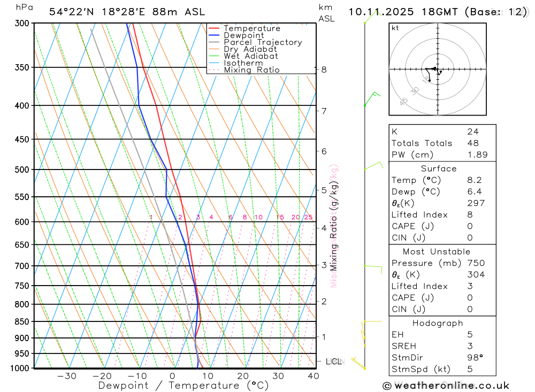Click the mixing ratio 25 label
535x392 pixels.
click(x=309, y=217)
